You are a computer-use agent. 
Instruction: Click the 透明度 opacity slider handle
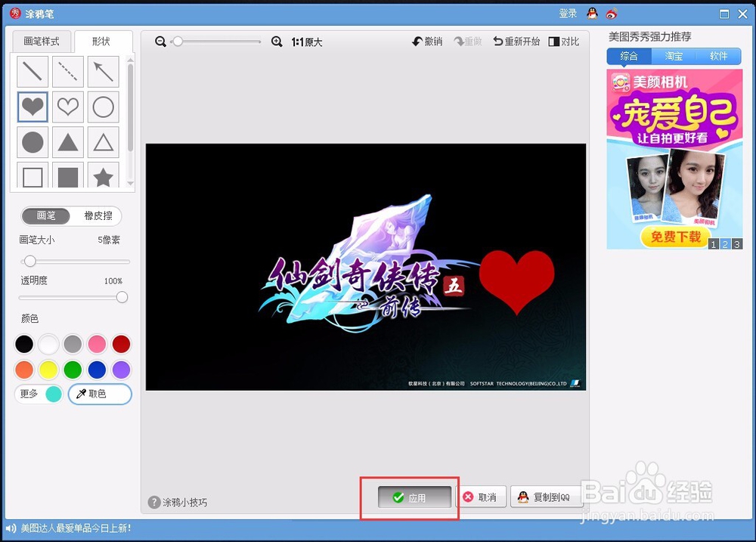pos(122,297)
